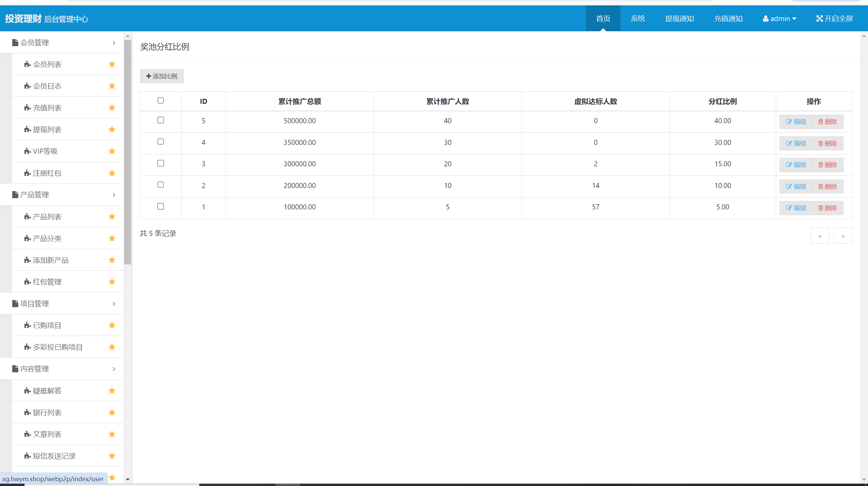Collapse the 项目管理 menu chevron
Image resolution: width=868 pixels, height=486 pixels.
point(114,304)
